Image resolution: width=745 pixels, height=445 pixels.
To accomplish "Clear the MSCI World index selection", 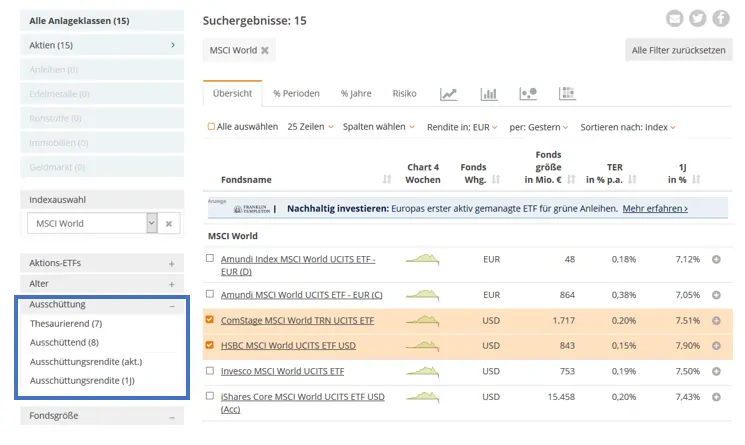I will [x=169, y=224].
